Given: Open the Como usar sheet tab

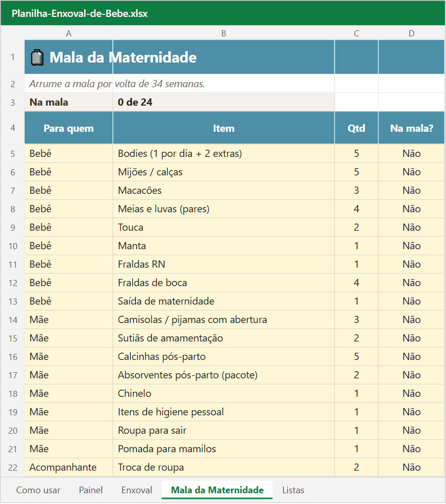Looking at the screenshot, I should coord(38,490).
